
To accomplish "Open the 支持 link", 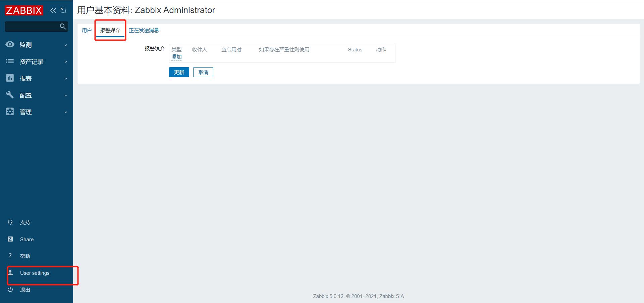I will 25,223.
